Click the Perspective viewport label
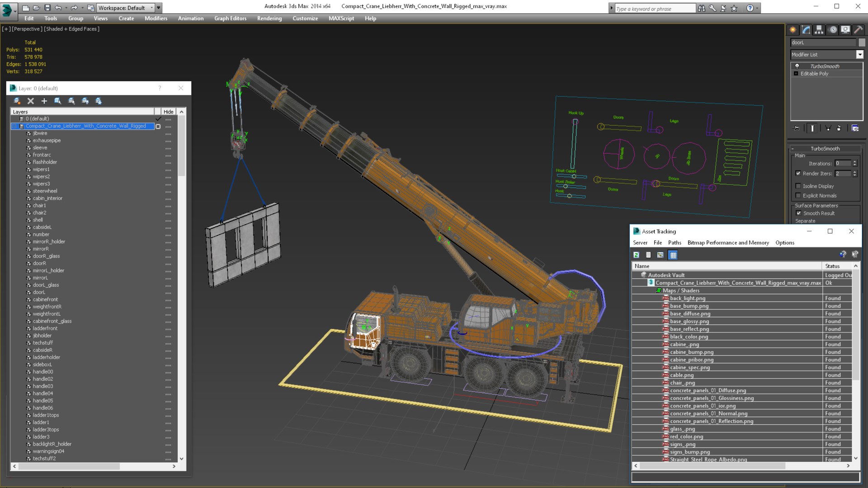The image size is (868, 488). 27,29
